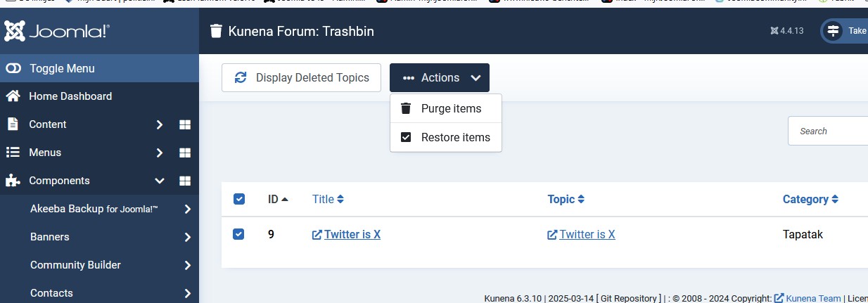868x303 pixels.
Task: Open Community Builder component
Action: [75, 265]
